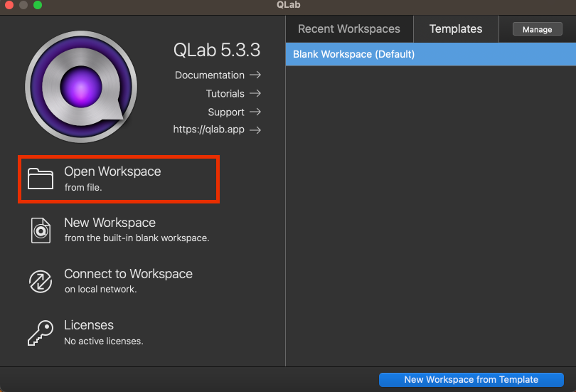The height and width of the screenshot is (392, 576).
Task: Click the folder icon for Open Workspace
Action: [41, 179]
